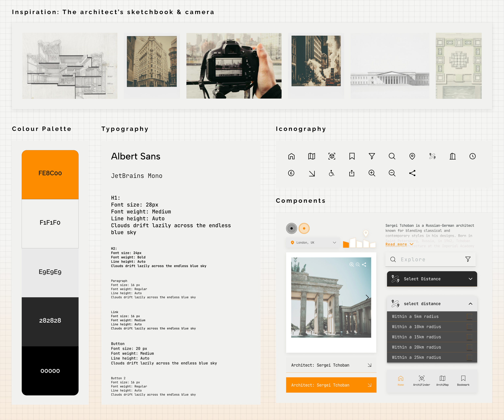
Task: Click the wheelchair accessibility icon
Action: [x=331, y=173]
